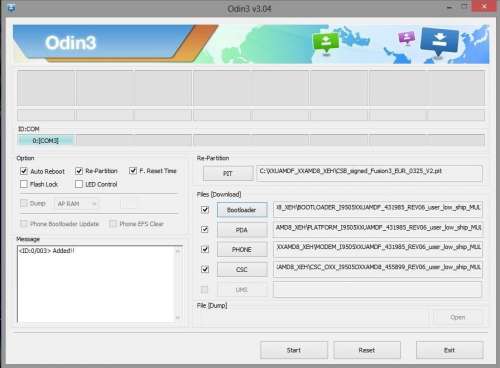Click the green download banner icon
Screen dimensions: 500x368
[x=326, y=42]
